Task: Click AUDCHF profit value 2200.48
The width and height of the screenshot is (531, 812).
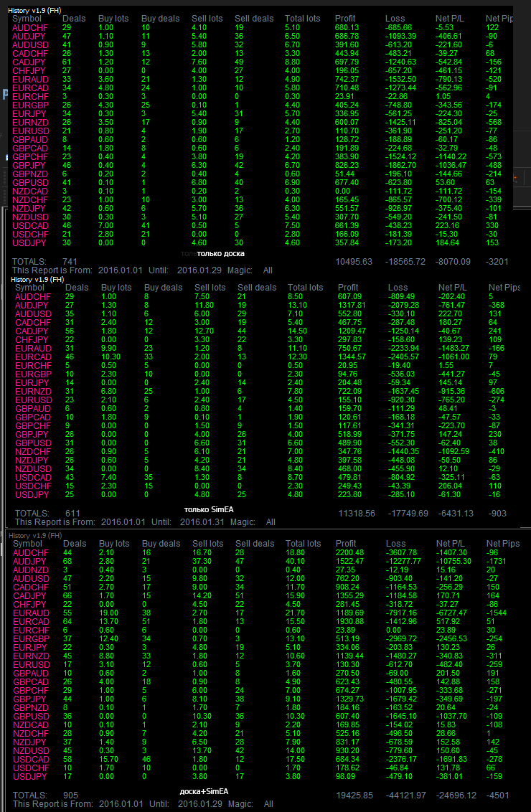Action: [x=349, y=552]
